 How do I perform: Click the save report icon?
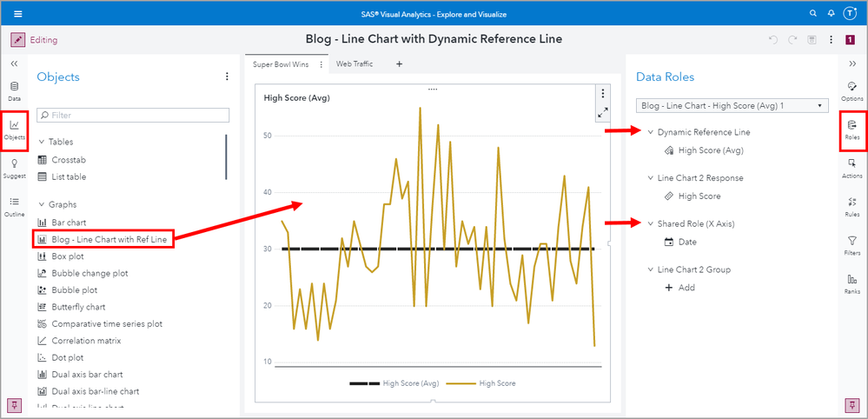pyautogui.click(x=812, y=40)
